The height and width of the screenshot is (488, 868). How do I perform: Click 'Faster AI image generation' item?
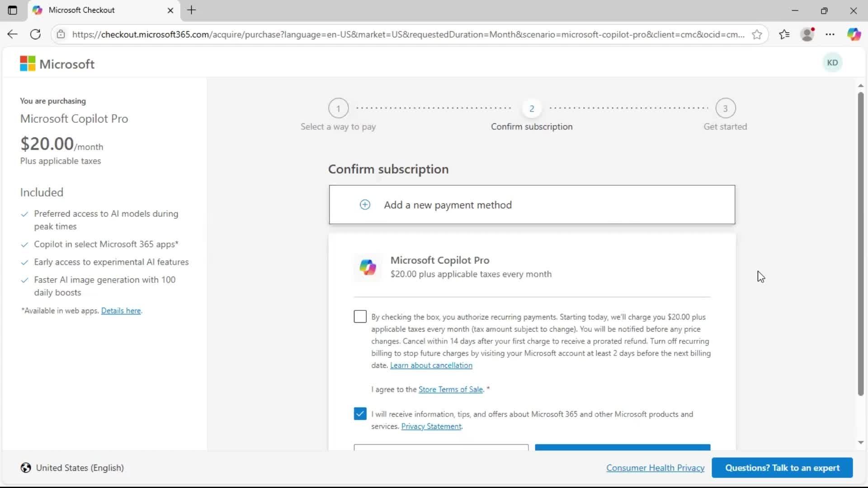point(105,286)
